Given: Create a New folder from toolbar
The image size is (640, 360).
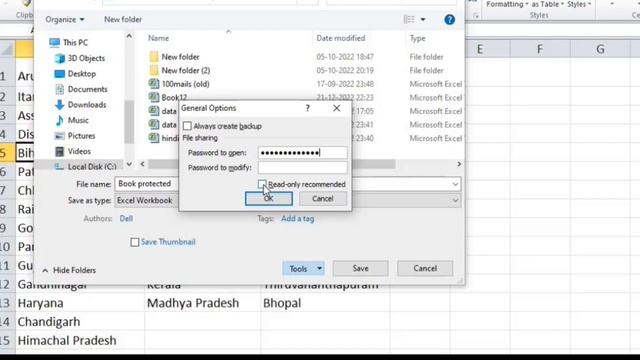Looking at the screenshot, I should point(123,19).
